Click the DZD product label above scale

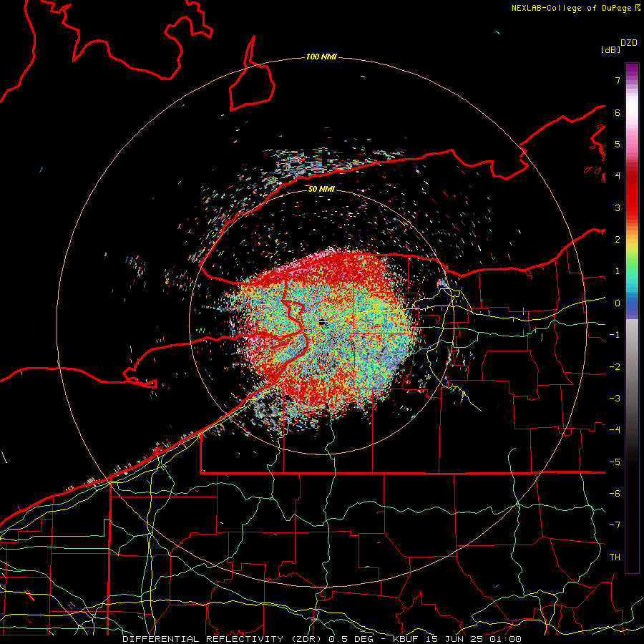[629, 43]
